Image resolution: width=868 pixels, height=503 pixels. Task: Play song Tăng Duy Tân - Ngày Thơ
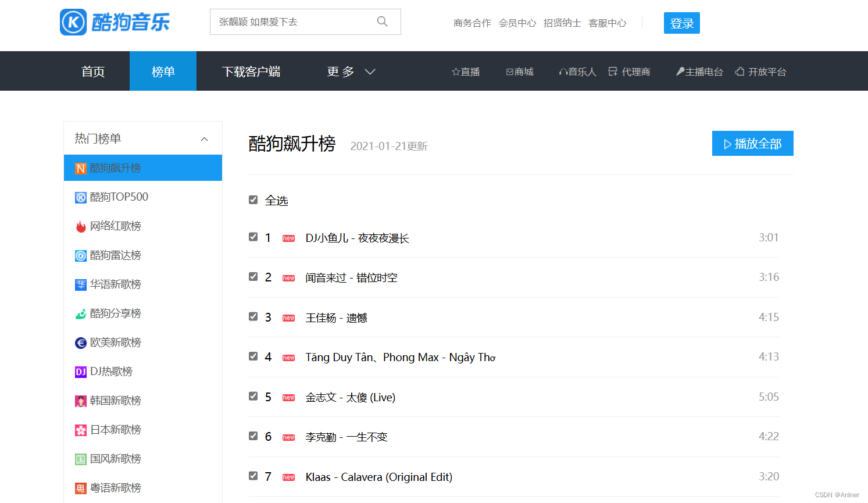(x=401, y=358)
